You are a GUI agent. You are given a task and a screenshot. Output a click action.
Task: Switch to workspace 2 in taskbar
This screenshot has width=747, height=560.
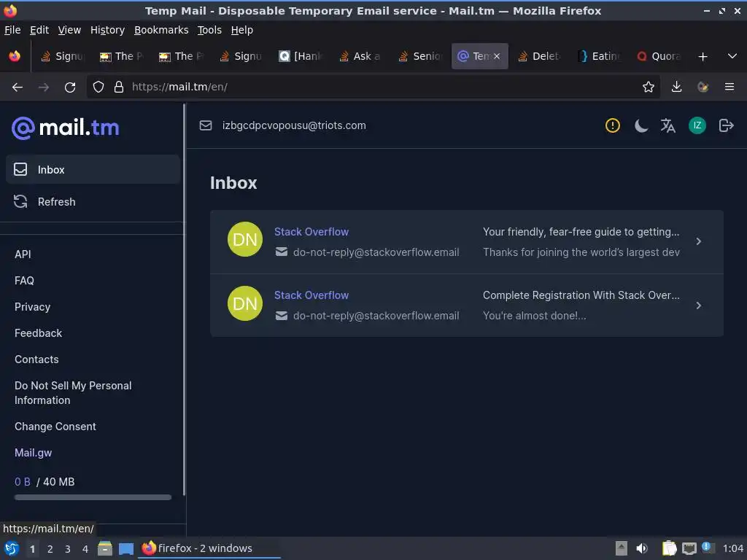(x=50, y=549)
